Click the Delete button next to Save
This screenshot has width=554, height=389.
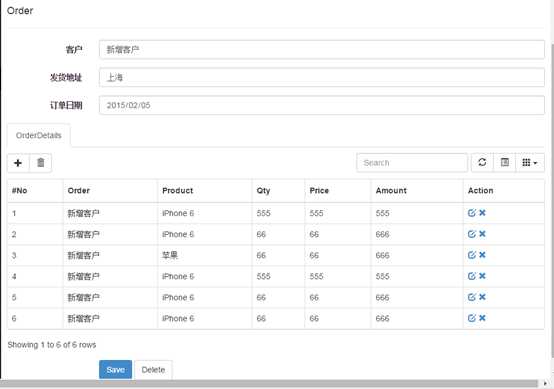point(153,370)
